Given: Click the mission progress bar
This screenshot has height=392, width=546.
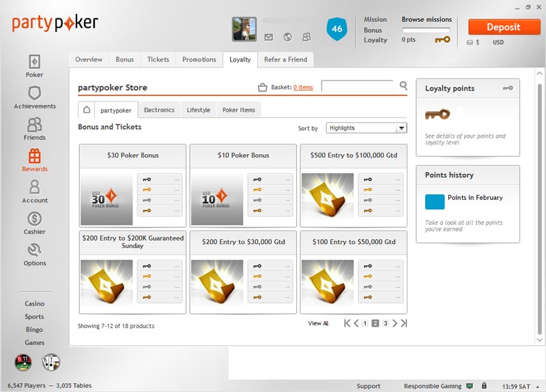Looking at the screenshot, I should tap(426, 30).
